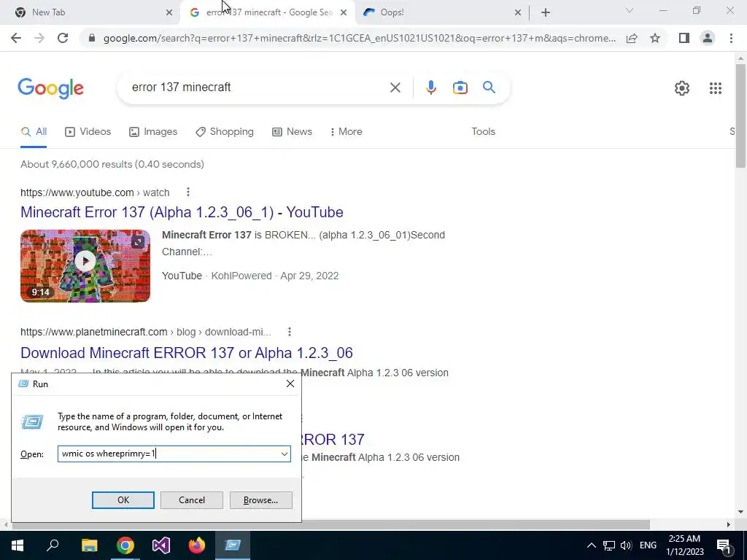Share this page using address bar icon
Screen dimensions: 747x560
pyautogui.click(x=632, y=38)
